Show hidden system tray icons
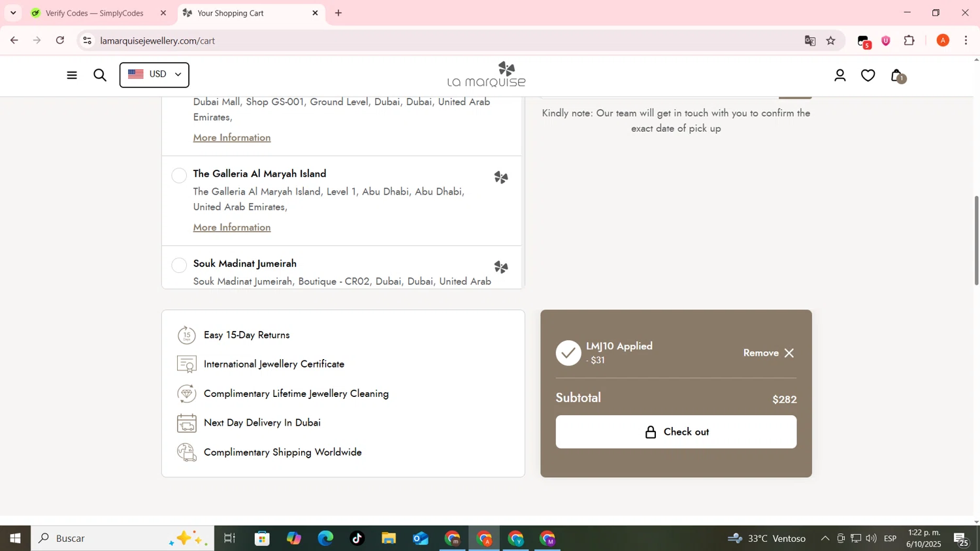Image resolution: width=980 pixels, height=551 pixels. pyautogui.click(x=825, y=539)
